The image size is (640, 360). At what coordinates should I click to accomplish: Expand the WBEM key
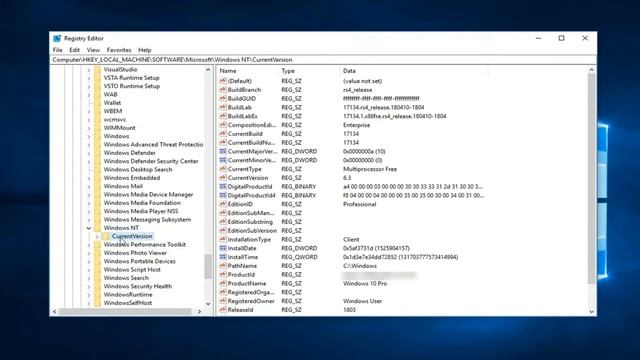pos(89,111)
